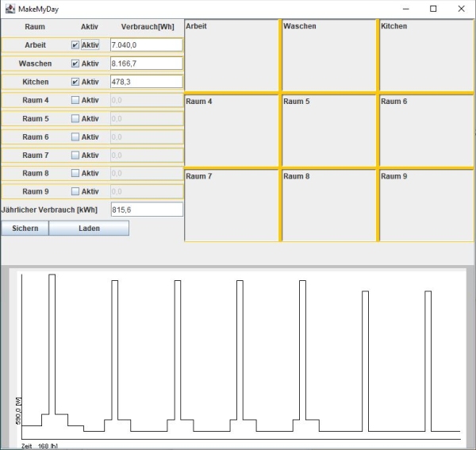Click the Raum 6 row label in table
Viewport: 476px width, 450px height.
point(35,137)
